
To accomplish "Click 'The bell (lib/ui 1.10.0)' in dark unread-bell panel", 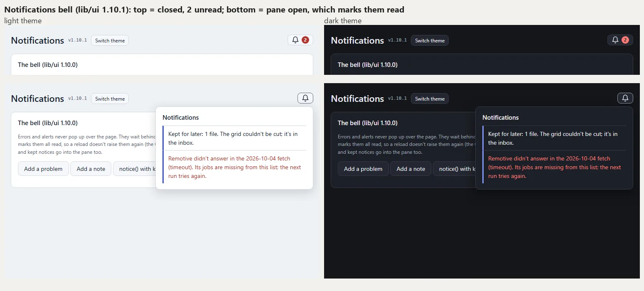I will (368, 65).
